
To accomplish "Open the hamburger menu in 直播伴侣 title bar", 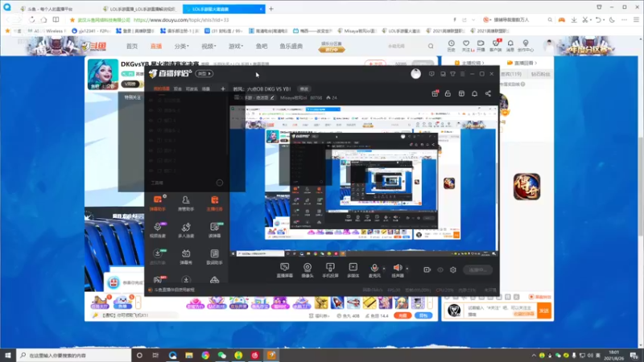I will [462, 74].
